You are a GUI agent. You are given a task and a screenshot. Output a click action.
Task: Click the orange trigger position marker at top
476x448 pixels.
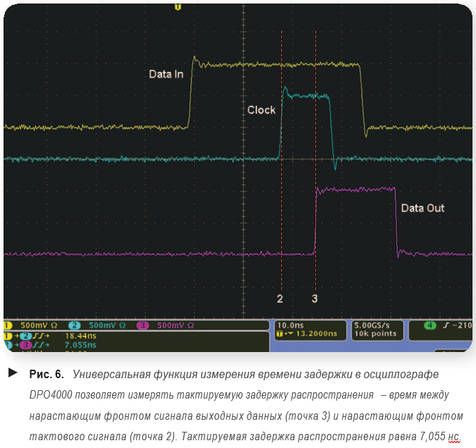click(x=178, y=6)
